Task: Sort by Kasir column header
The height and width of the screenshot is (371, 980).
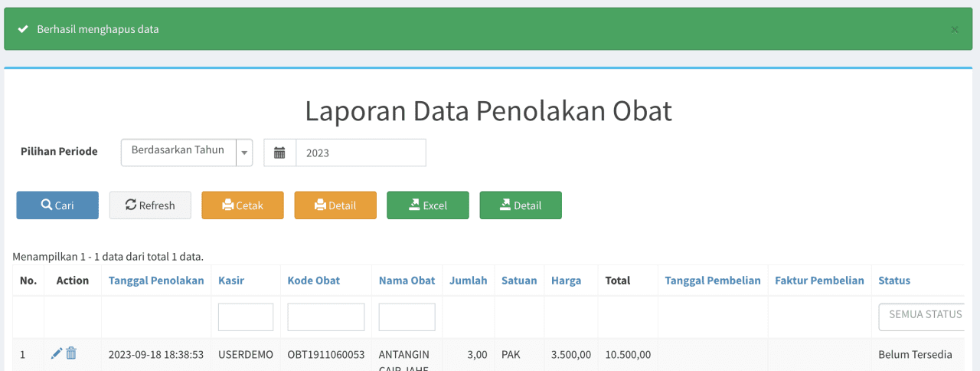Action: (231, 281)
